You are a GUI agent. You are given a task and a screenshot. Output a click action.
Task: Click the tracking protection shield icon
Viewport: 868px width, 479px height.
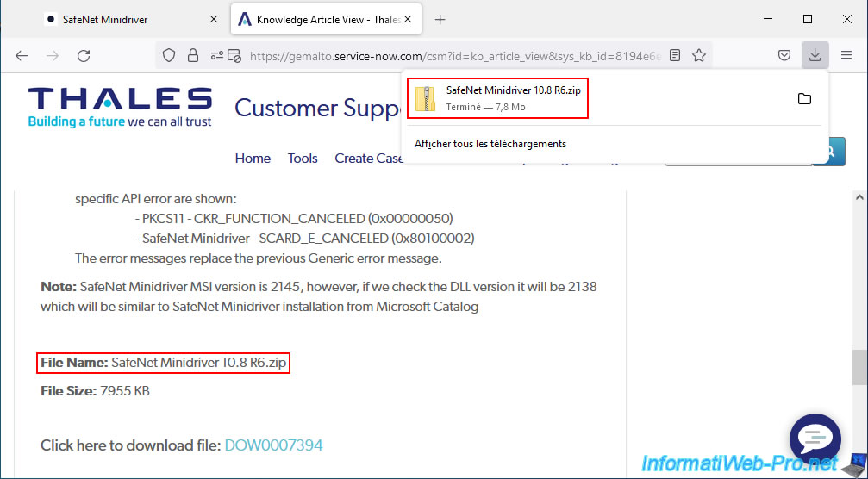tap(170, 55)
